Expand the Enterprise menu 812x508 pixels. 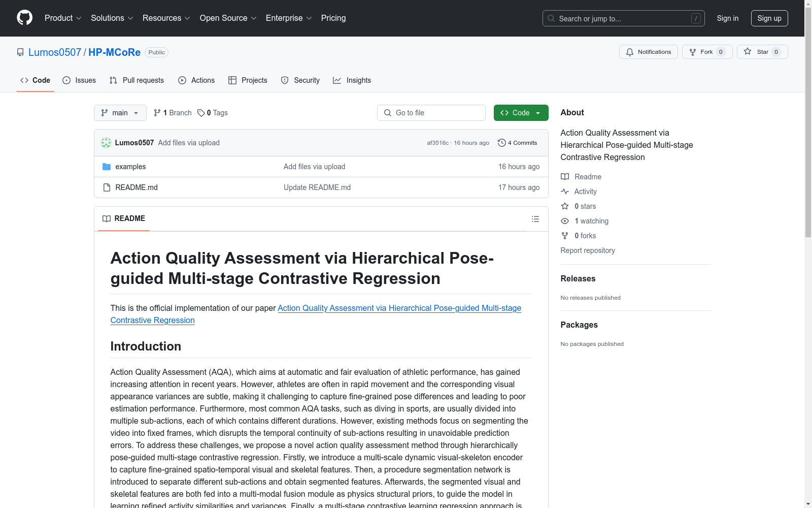[x=289, y=18]
